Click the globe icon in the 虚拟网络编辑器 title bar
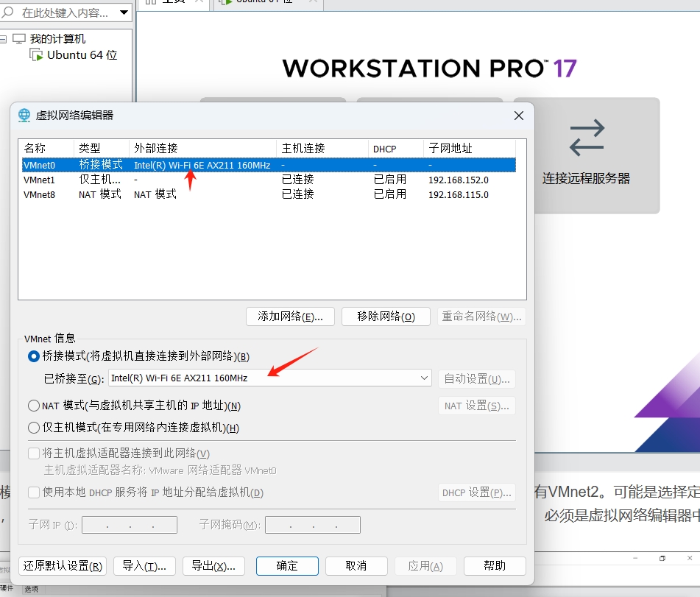This screenshot has width=700, height=597. coord(24,115)
